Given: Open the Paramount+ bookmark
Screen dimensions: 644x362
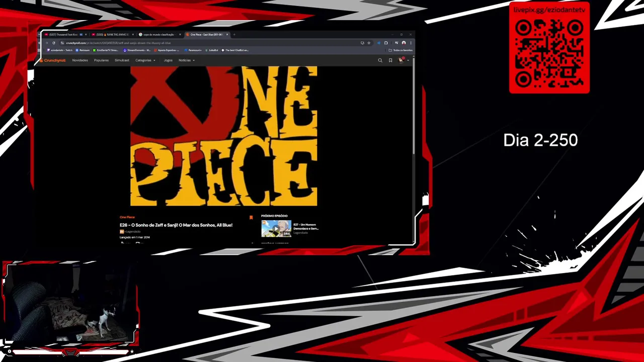Looking at the screenshot, I should [193, 50].
